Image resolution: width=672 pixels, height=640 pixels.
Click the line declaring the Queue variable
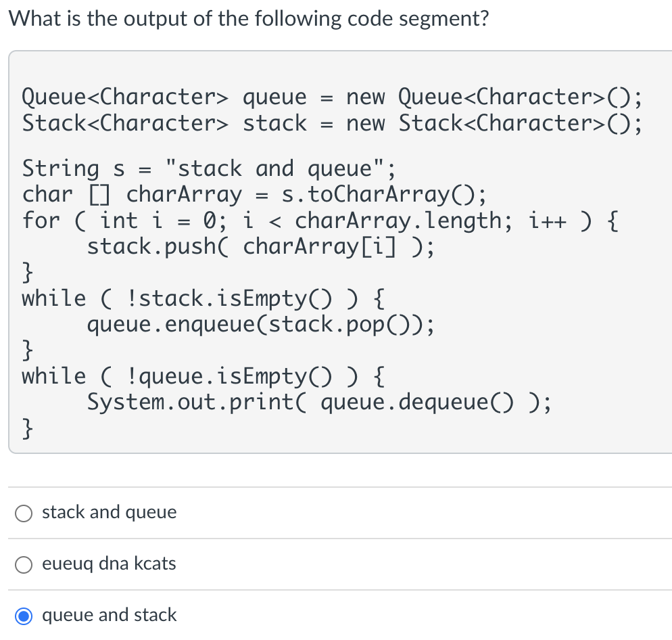331,97
